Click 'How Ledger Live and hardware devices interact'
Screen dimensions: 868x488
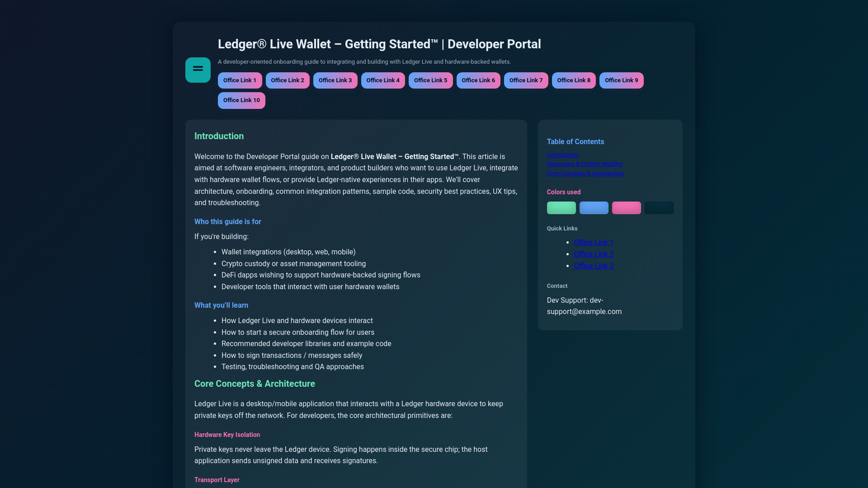297,321
